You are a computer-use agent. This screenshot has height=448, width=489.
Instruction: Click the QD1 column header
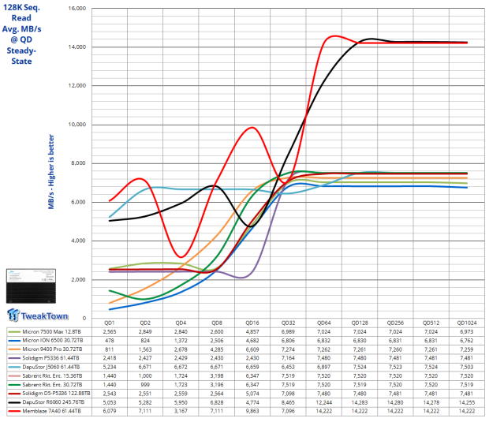(x=110, y=323)
